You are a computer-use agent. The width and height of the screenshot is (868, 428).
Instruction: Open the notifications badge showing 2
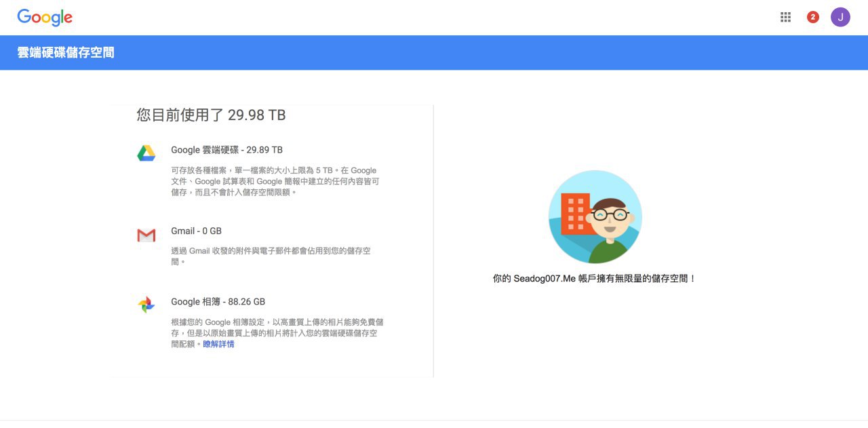pos(812,18)
